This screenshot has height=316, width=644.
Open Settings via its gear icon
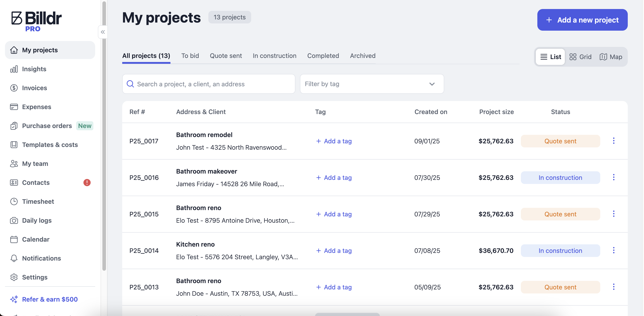[x=14, y=277]
